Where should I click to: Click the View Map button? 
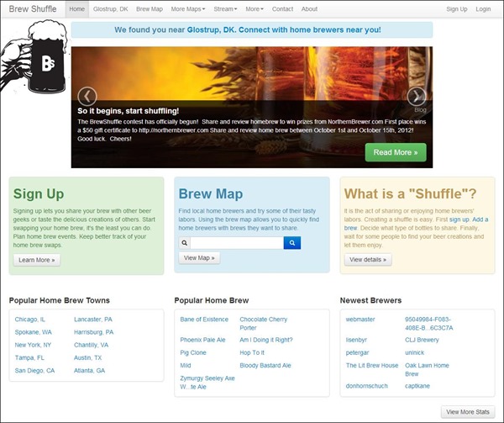point(199,258)
